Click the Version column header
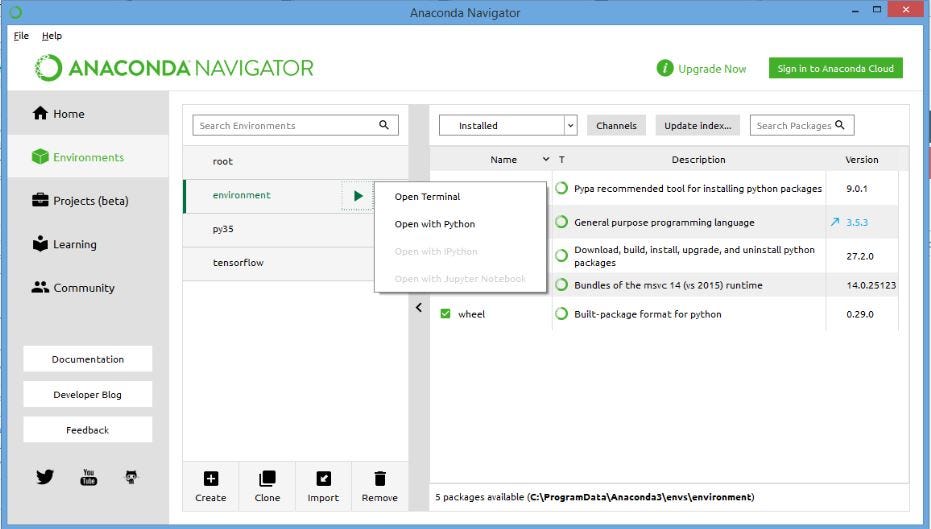The width and height of the screenshot is (931, 529). 862,159
